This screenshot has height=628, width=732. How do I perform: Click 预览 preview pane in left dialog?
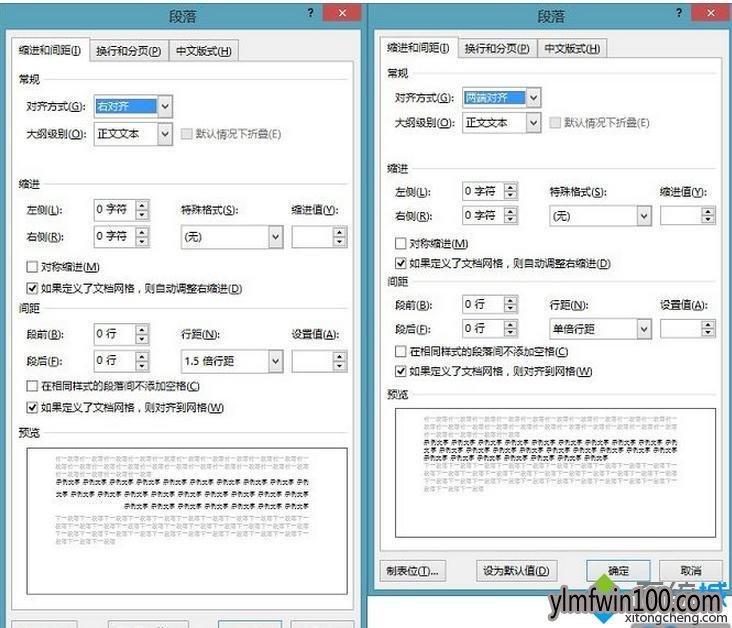(x=187, y=521)
